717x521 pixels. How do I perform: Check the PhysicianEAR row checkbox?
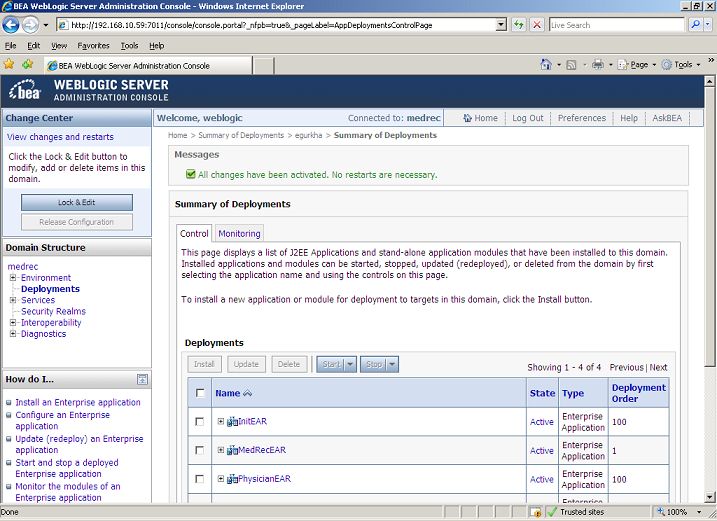click(x=199, y=479)
